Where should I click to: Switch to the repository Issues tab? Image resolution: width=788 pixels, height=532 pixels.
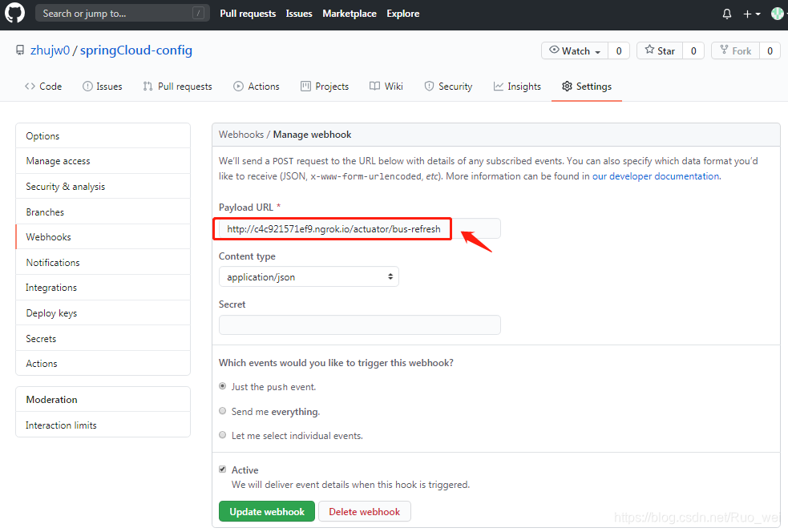tap(103, 87)
